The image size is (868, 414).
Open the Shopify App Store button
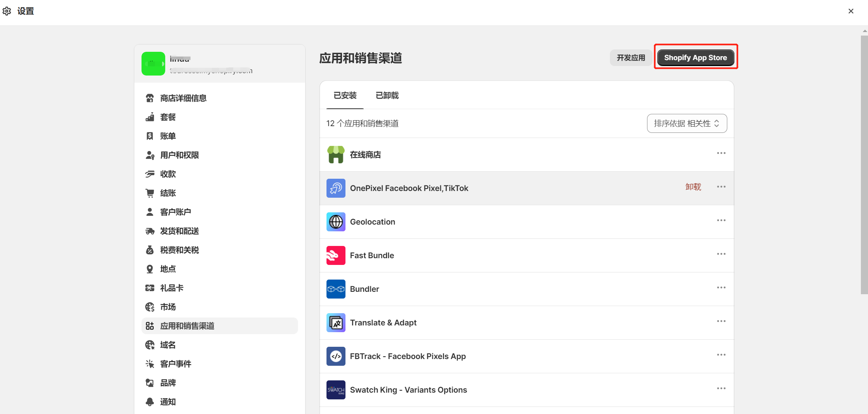[695, 58]
